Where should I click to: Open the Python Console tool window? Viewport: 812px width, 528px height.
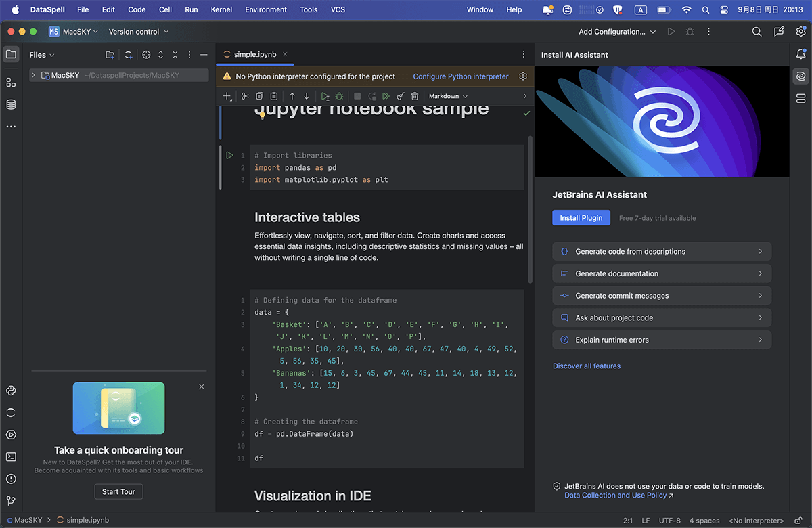[x=11, y=391]
